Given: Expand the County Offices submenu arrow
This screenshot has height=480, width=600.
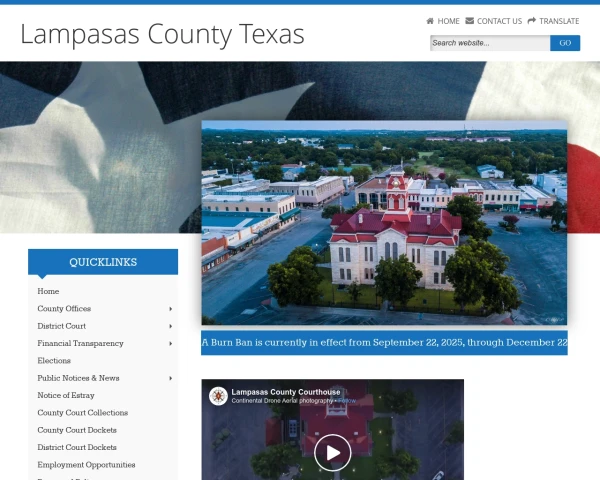Looking at the screenshot, I should [171, 309].
